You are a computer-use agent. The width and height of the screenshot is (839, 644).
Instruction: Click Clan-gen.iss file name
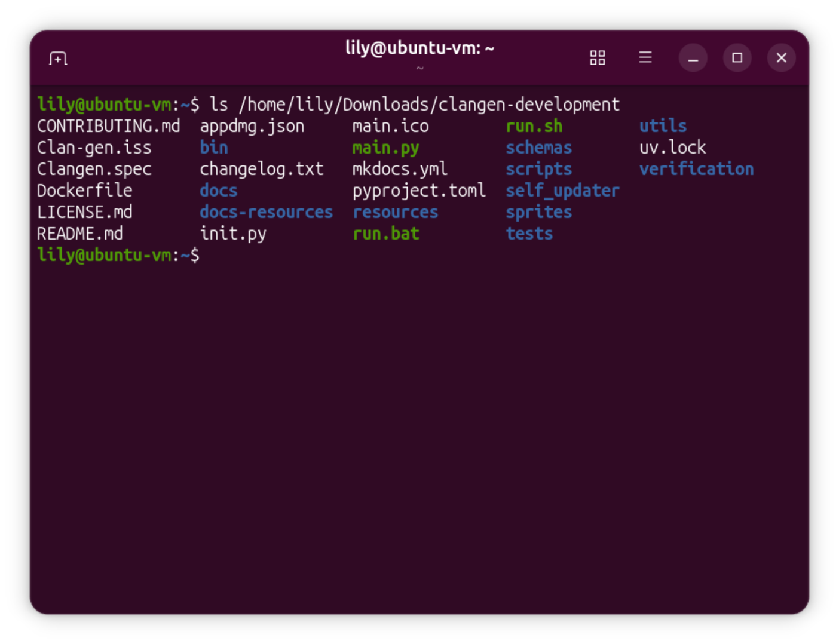coord(94,148)
